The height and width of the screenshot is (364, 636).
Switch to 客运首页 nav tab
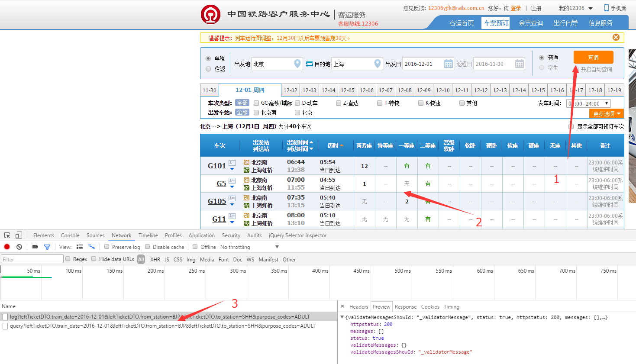[462, 23]
